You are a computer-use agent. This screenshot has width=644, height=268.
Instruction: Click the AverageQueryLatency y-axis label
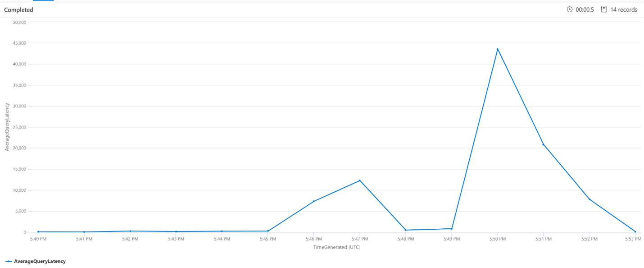coord(6,126)
